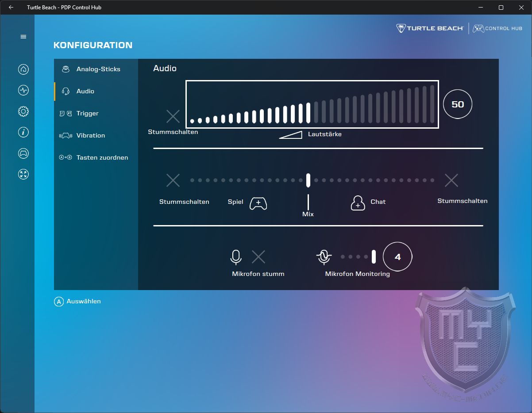Click the game/chat Mix slider handle
This screenshot has width=532, height=413.
(308, 180)
